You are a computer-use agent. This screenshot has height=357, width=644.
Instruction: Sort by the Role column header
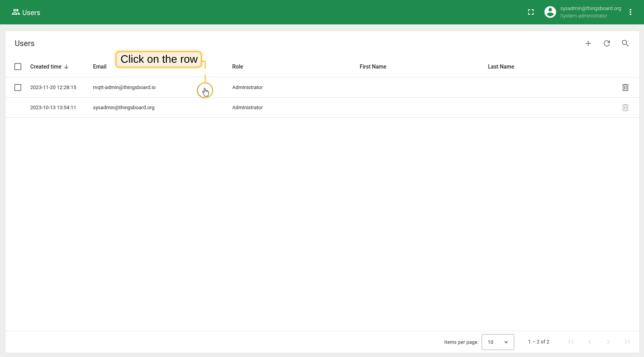(238, 67)
